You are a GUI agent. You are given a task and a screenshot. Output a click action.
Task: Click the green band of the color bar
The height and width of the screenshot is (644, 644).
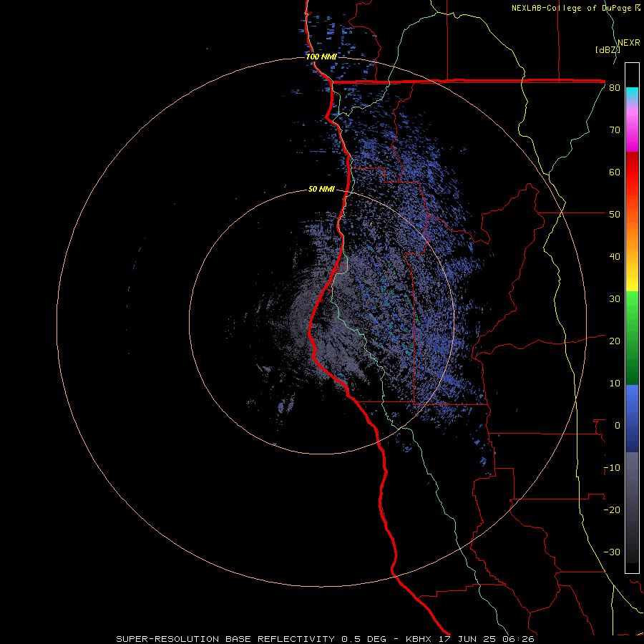click(632, 338)
